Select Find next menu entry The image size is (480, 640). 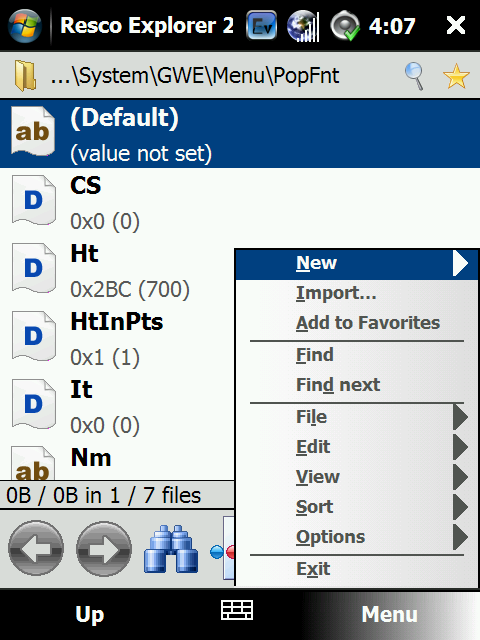coord(357,384)
